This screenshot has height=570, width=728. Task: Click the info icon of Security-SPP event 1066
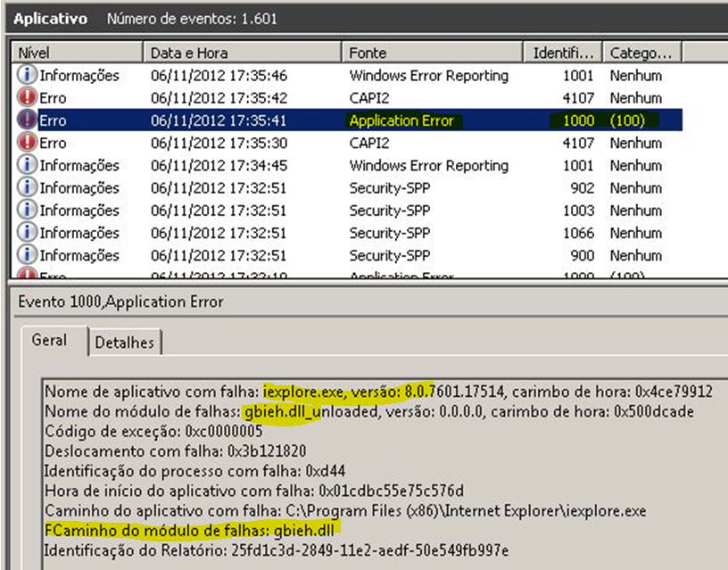[27, 233]
